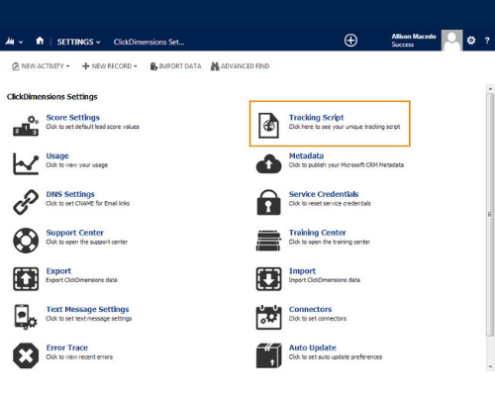Screen dimensions: 495x400
Task: Open the gear settings icon in header
Action: click(x=471, y=41)
